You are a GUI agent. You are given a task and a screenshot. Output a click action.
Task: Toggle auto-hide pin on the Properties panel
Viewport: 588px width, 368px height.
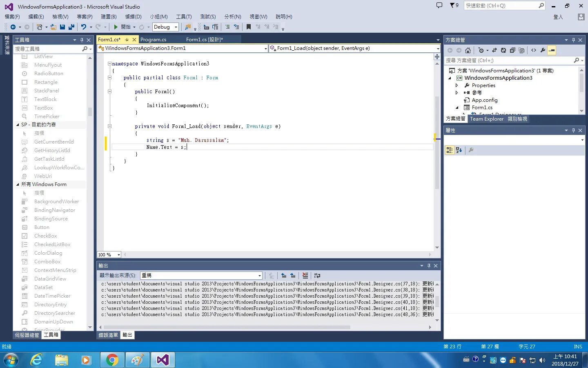(x=573, y=130)
